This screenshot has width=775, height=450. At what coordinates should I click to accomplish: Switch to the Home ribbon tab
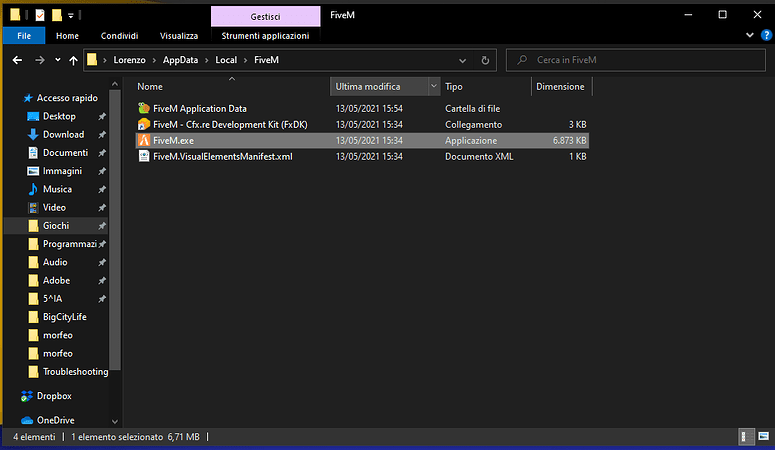point(67,36)
